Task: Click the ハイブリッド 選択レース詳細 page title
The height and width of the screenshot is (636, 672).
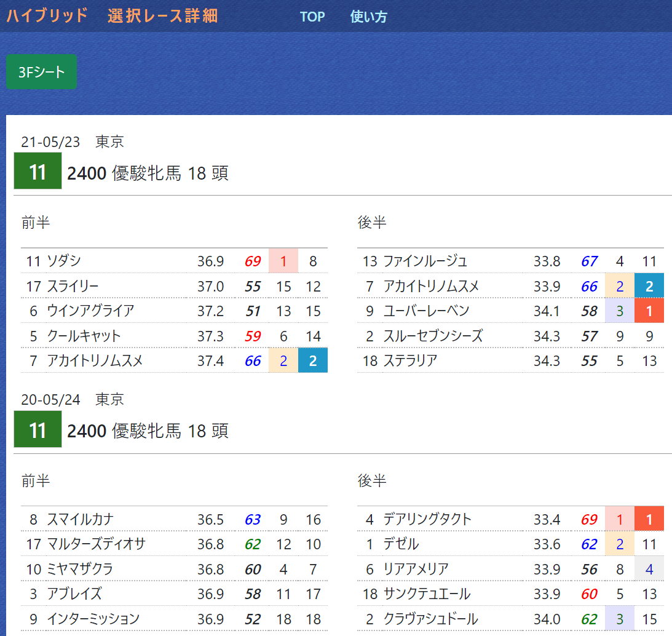Action: [113, 16]
